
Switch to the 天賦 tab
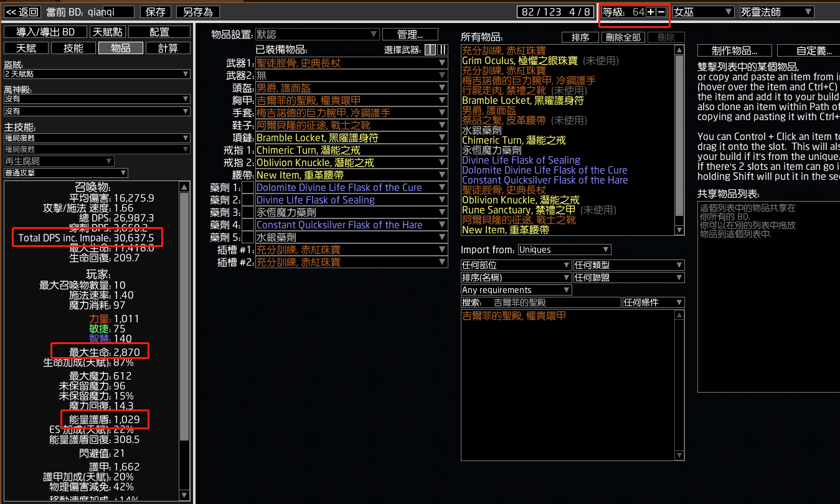(26, 48)
